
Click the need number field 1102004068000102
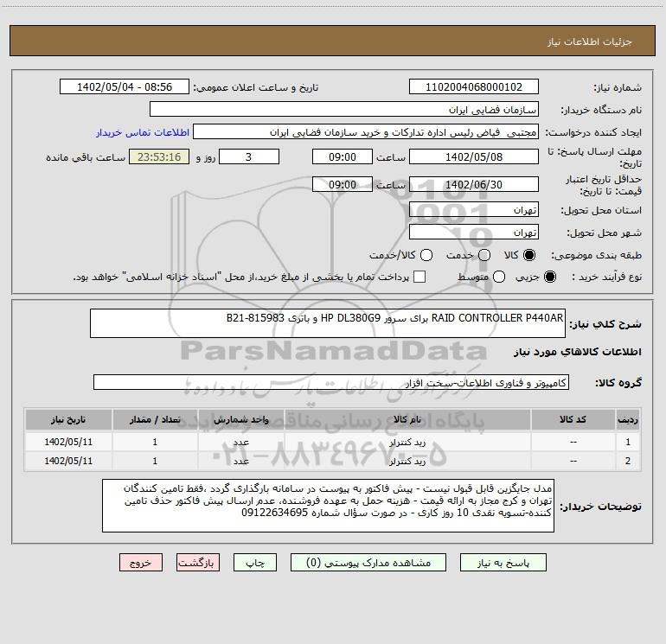tap(474, 86)
